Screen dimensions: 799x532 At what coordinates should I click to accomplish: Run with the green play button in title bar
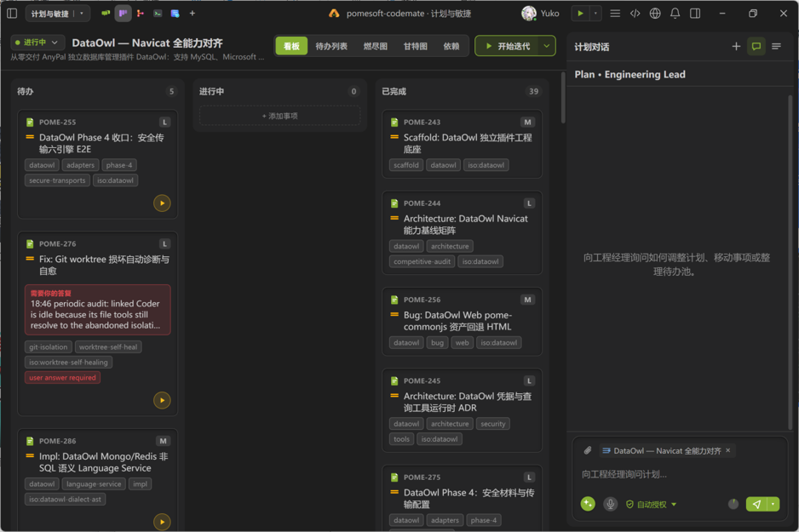[580, 14]
